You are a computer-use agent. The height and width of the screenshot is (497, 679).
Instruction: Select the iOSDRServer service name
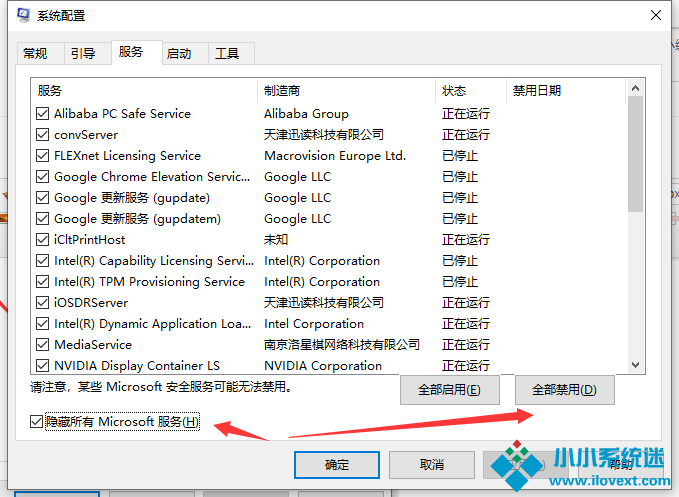[91, 303]
